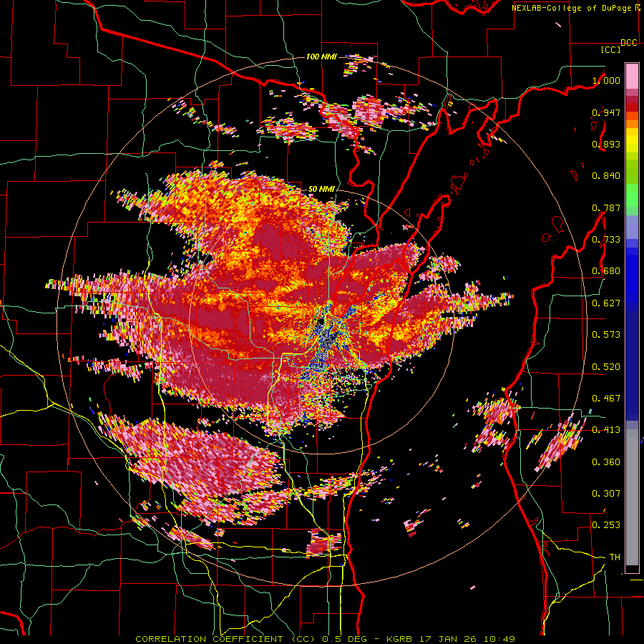644x644 pixels.
Task: Select the 0.520 scale value
Action: [x=606, y=367]
